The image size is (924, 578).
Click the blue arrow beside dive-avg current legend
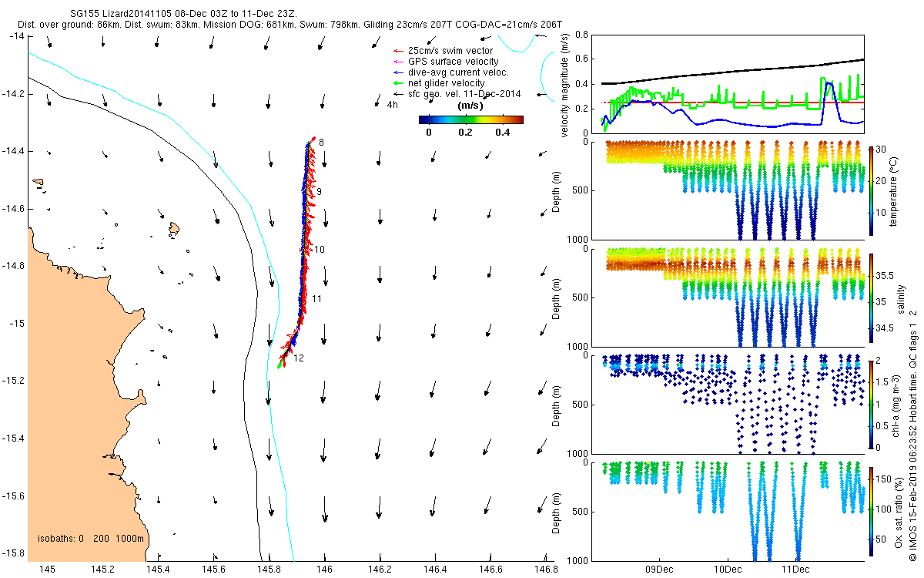click(x=398, y=72)
